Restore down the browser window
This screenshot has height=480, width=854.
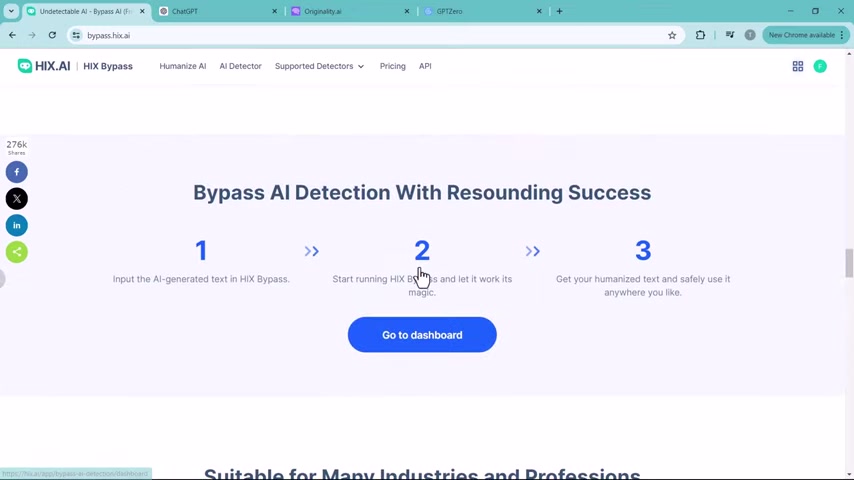(x=815, y=11)
